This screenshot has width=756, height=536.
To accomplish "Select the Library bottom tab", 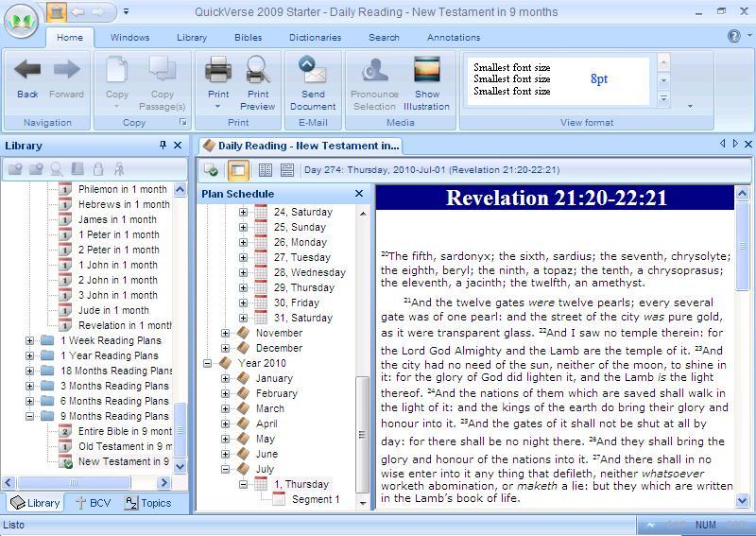I will (35, 503).
